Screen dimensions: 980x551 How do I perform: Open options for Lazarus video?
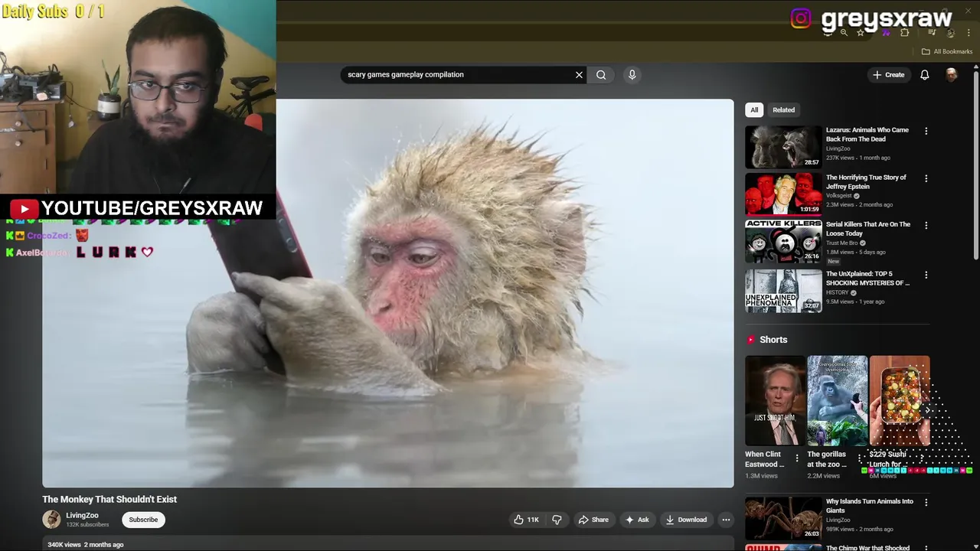coord(926,131)
